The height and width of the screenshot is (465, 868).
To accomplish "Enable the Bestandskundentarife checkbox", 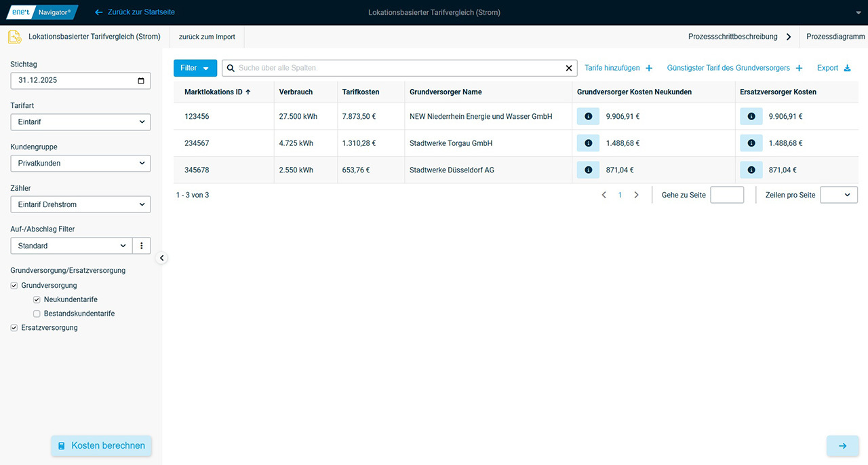I will [x=37, y=314].
